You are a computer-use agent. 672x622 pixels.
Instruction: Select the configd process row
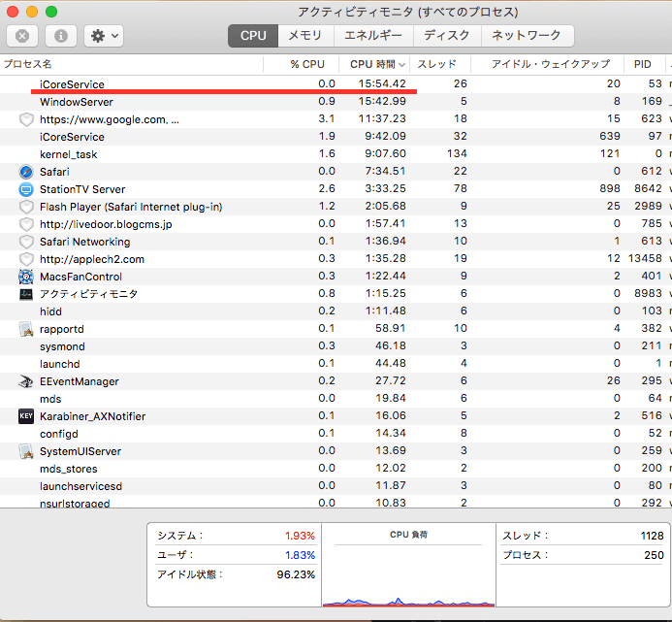(x=336, y=434)
